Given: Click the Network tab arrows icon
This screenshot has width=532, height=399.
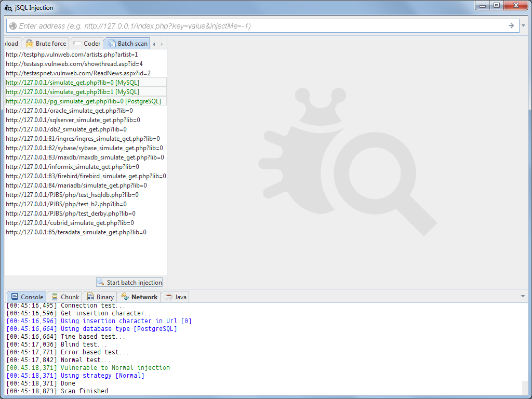Looking at the screenshot, I should click(x=125, y=297).
